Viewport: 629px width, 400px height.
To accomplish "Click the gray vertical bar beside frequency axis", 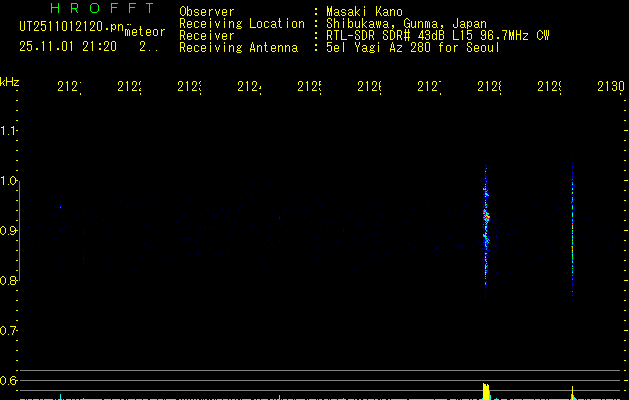I will pyautogui.click(x=19, y=231).
